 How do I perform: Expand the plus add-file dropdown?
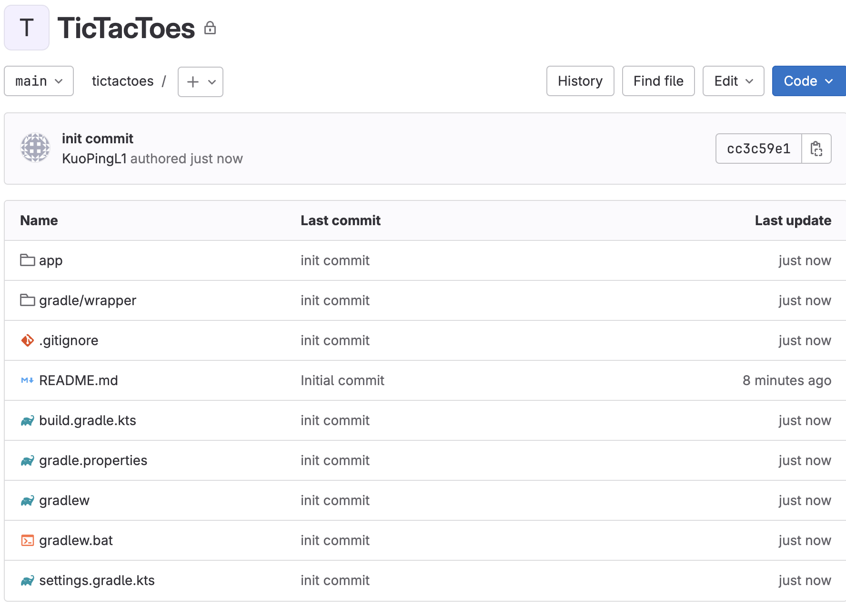click(x=201, y=82)
